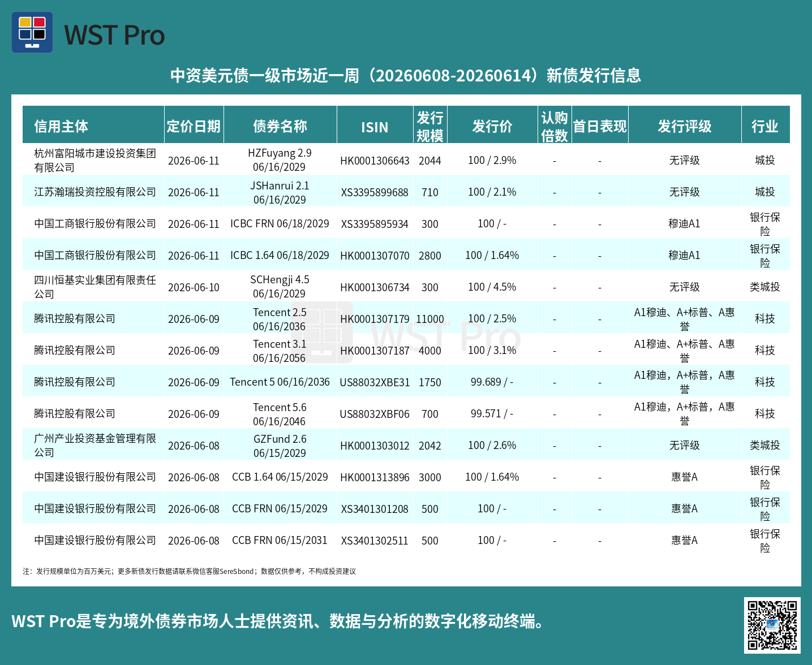
Task: Click bond name Tencent 2.5 06/16/2036
Action: pyautogui.click(x=280, y=319)
